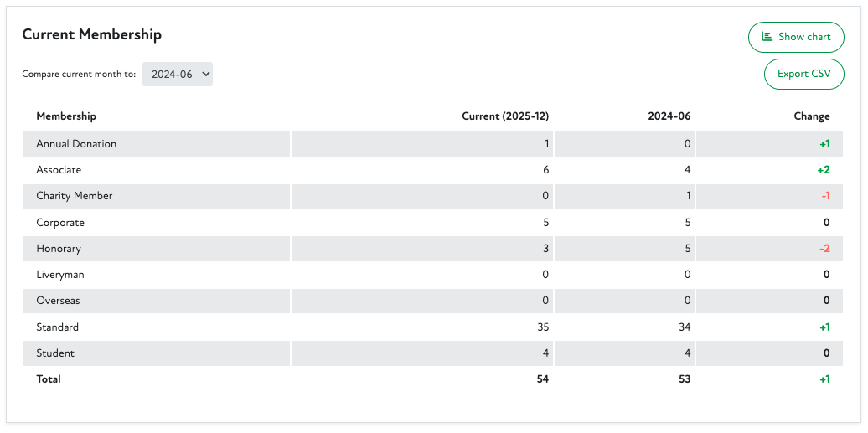Click the Change column header
This screenshot has width=868, height=433.
(x=811, y=116)
